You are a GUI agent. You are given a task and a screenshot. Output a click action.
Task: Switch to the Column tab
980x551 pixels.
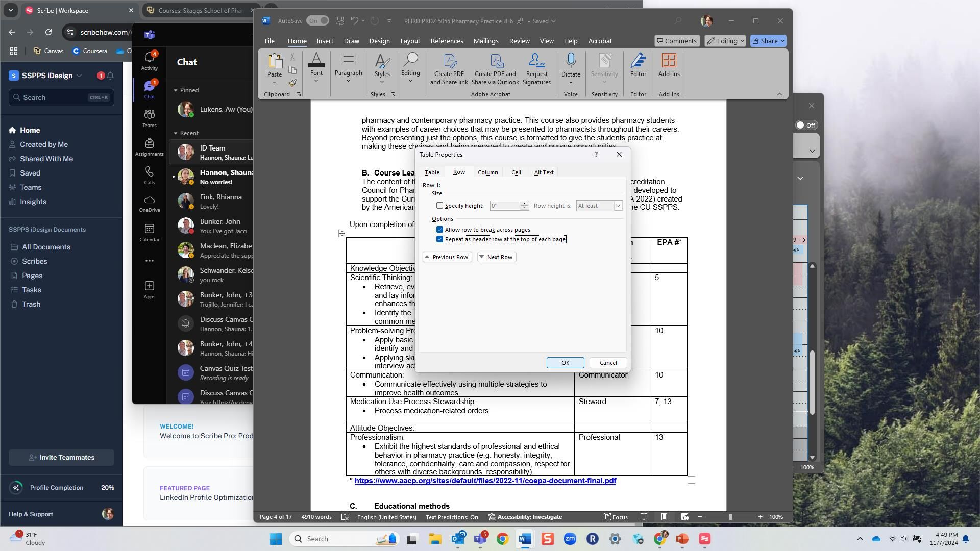point(487,172)
